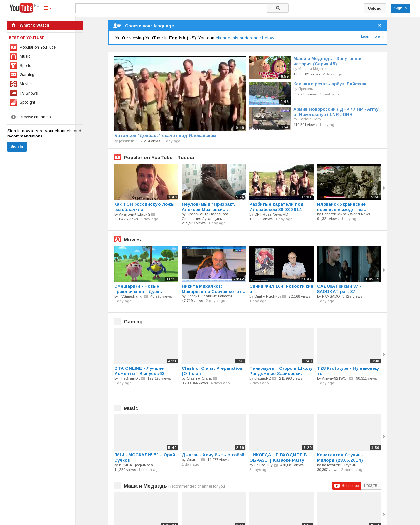Screen dimensions: 420x525
Task: Click the TV Shows sidebar icon
Action: click(x=13, y=93)
